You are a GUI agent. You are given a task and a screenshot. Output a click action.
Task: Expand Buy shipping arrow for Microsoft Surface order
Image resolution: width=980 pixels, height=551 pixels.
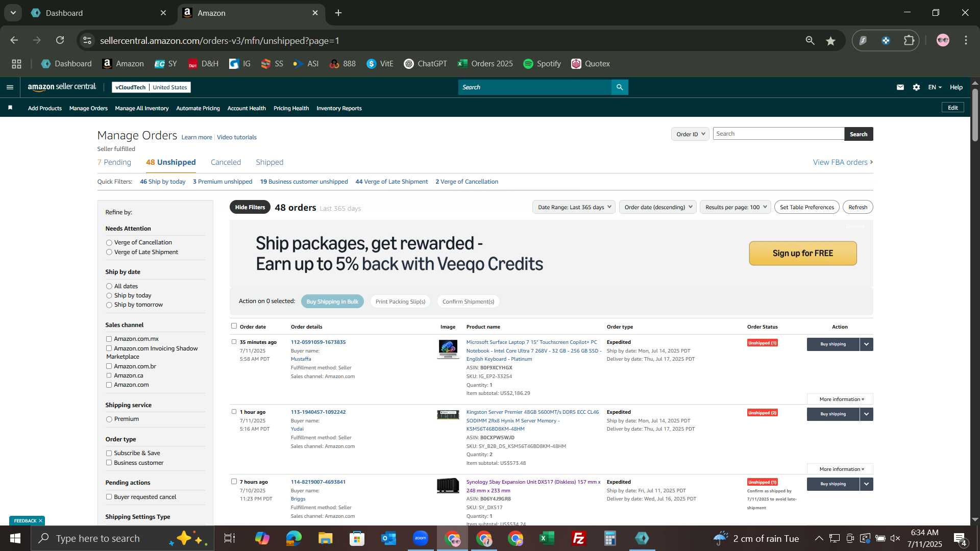tap(866, 344)
